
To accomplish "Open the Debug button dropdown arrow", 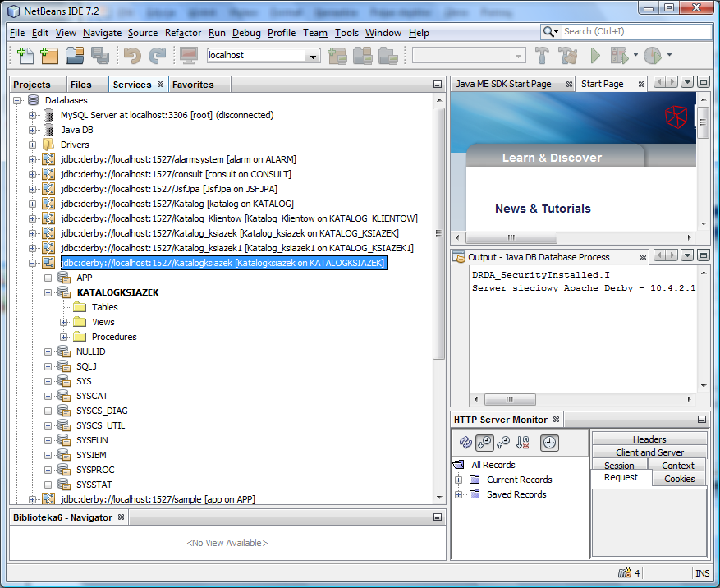I will tap(635, 55).
